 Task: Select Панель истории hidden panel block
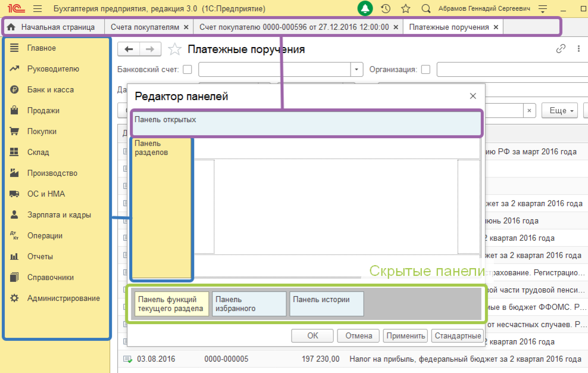(327, 304)
